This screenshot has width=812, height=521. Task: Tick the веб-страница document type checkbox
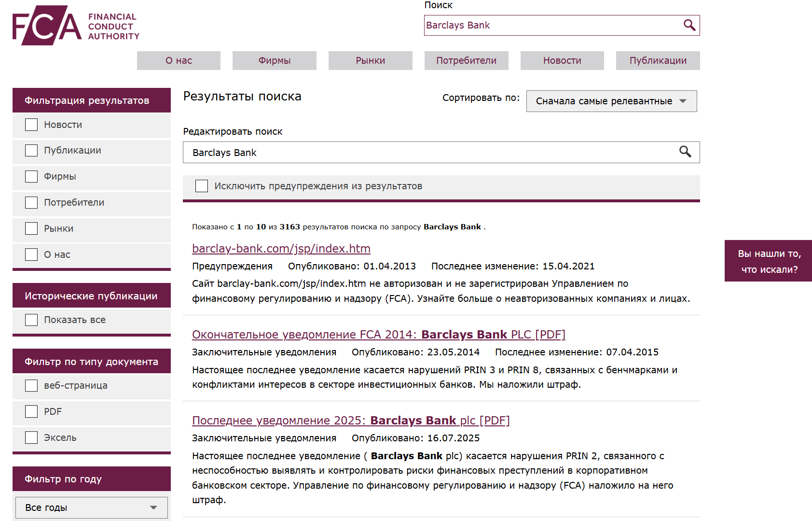point(31,385)
